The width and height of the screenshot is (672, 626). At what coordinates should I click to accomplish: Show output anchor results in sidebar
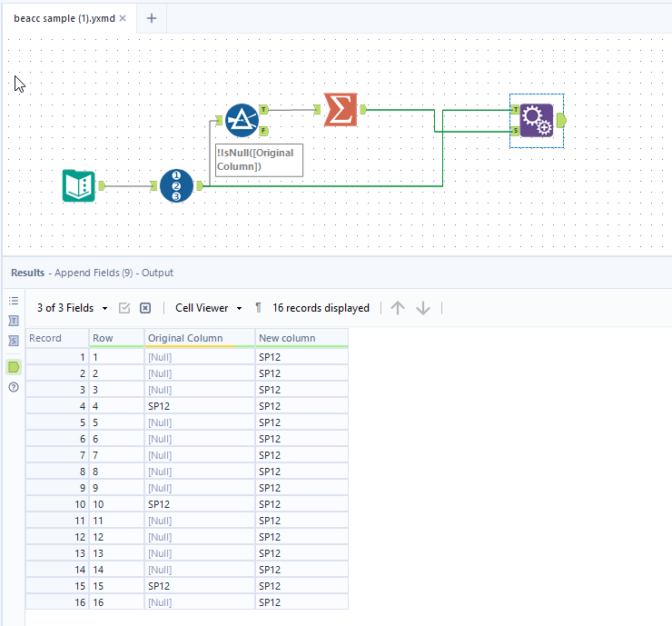tap(14, 367)
